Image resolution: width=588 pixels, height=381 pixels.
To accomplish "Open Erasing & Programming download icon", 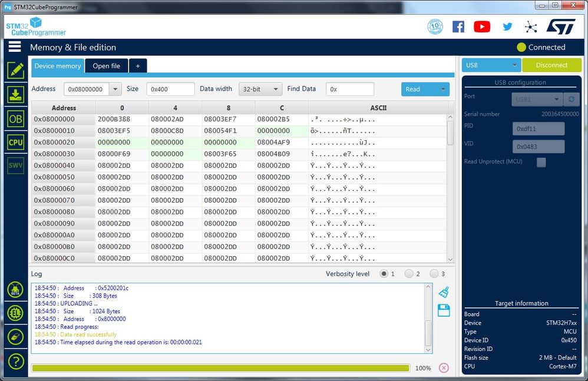I will point(15,94).
